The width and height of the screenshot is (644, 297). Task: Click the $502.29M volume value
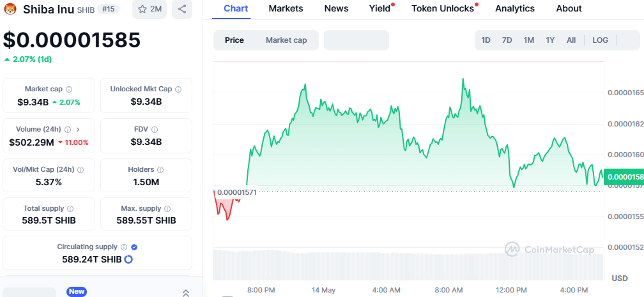click(32, 142)
